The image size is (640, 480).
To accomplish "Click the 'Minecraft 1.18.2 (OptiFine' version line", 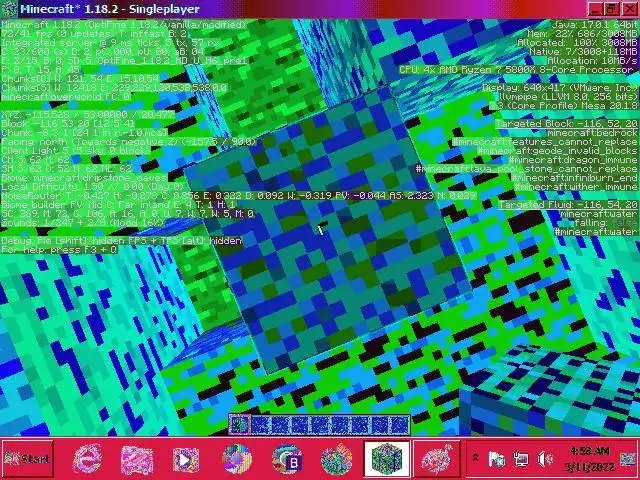I will [124, 25].
